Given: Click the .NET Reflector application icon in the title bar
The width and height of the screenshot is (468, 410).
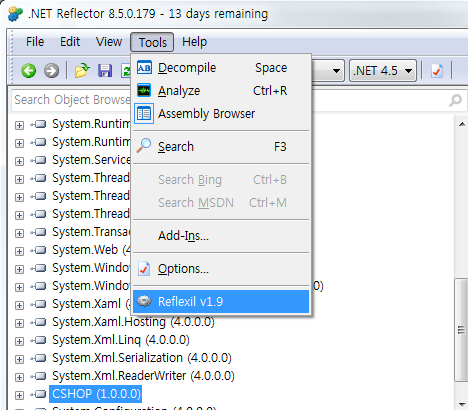Looking at the screenshot, I should (15, 14).
